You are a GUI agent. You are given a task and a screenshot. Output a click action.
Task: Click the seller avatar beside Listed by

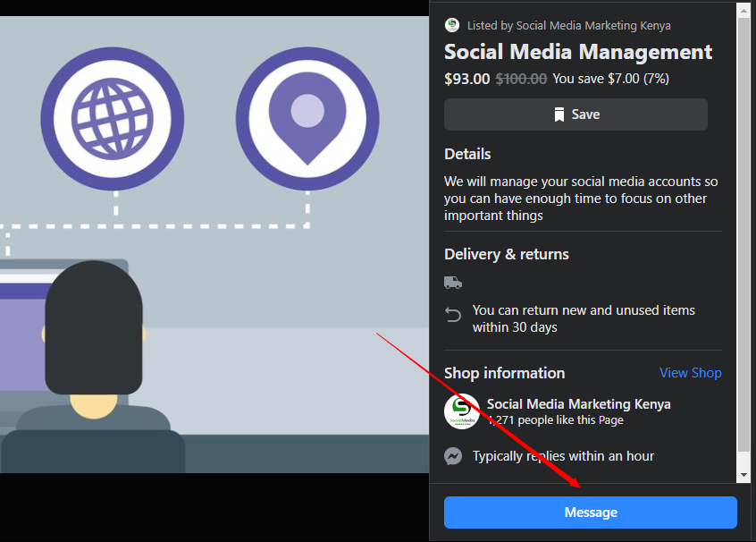pos(452,25)
